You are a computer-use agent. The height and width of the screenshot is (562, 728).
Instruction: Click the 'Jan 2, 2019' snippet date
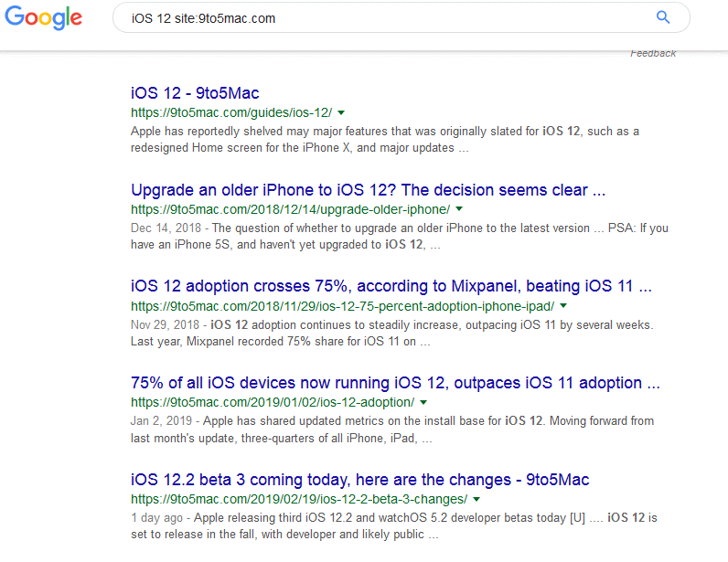tap(161, 421)
